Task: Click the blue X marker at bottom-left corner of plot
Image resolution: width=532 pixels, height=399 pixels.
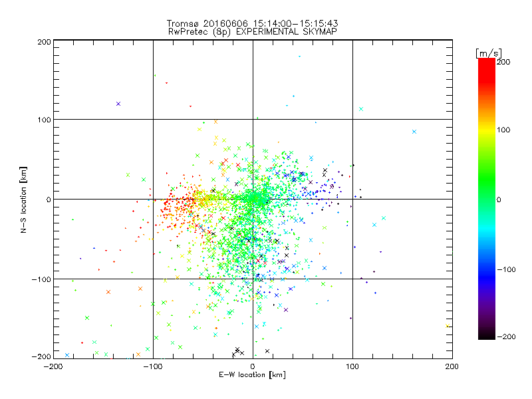Action: click(x=67, y=355)
